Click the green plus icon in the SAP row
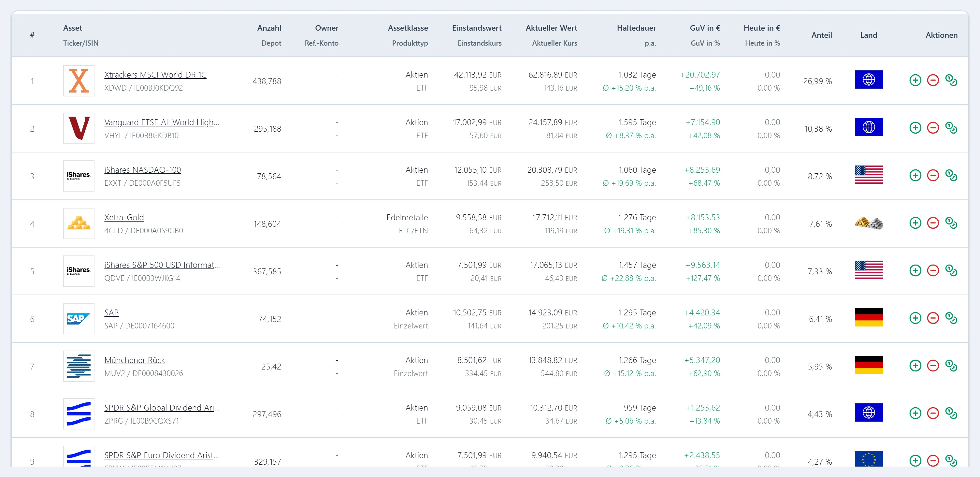 click(x=915, y=318)
